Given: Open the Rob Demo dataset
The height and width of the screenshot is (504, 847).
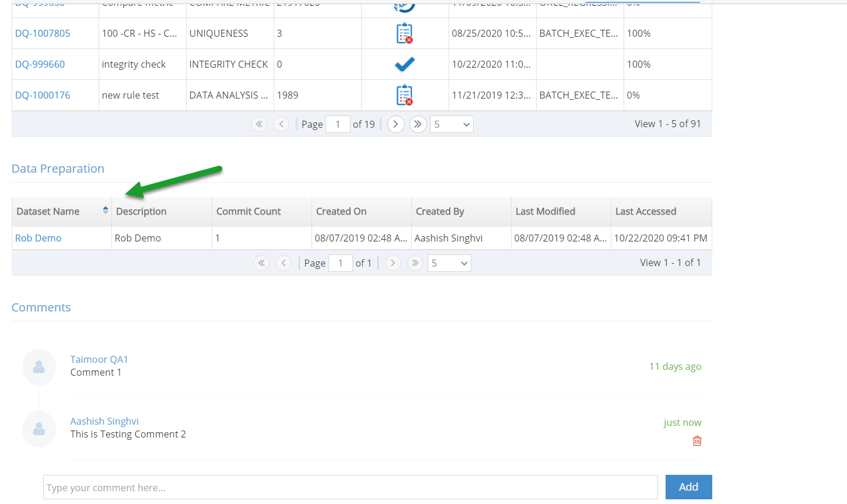Looking at the screenshot, I should pyautogui.click(x=38, y=238).
